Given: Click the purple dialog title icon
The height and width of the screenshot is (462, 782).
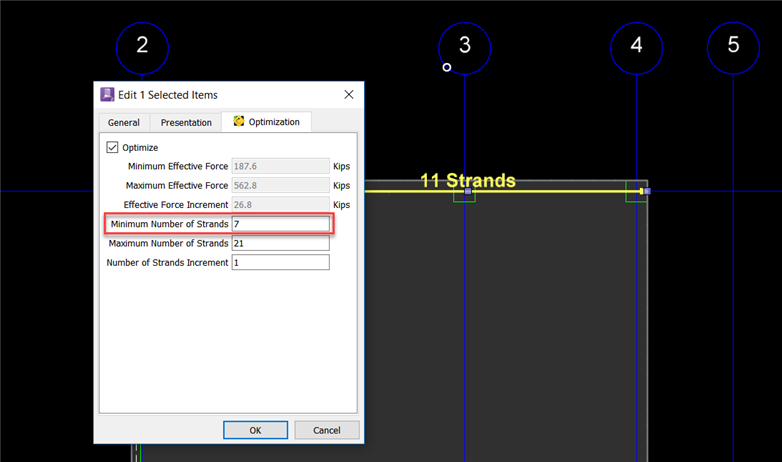Looking at the screenshot, I should click(107, 94).
